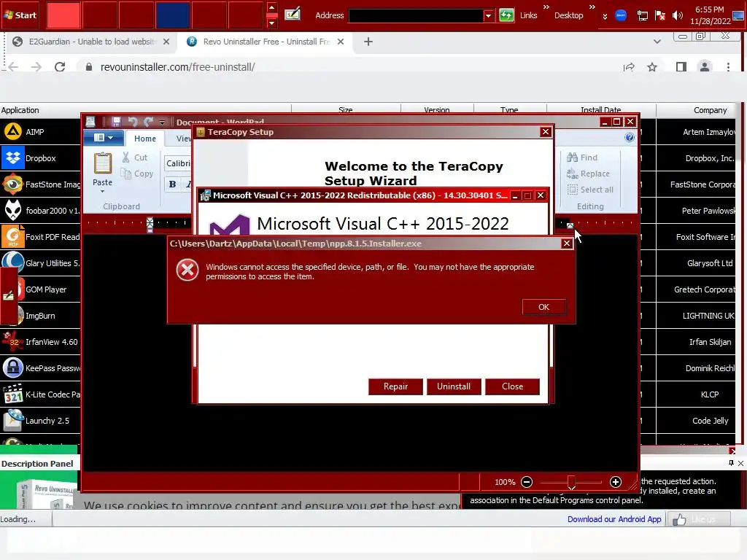Image resolution: width=747 pixels, height=560 pixels.
Task: Click Find in WordPad Editing group
Action: [582, 157]
